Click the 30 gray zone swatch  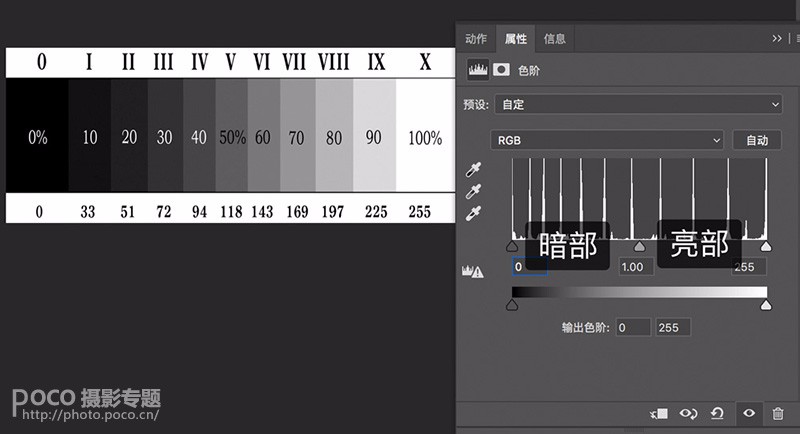tap(165, 136)
